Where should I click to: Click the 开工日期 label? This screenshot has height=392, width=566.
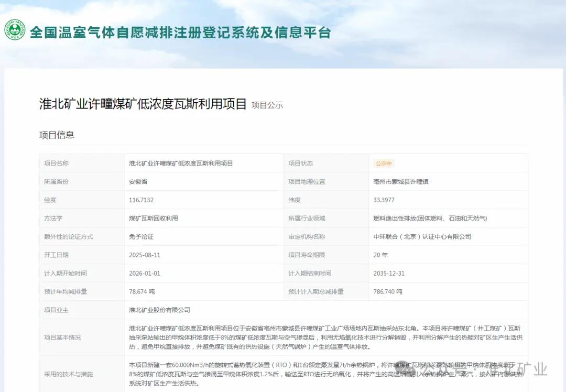pyautogui.click(x=56, y=255)
